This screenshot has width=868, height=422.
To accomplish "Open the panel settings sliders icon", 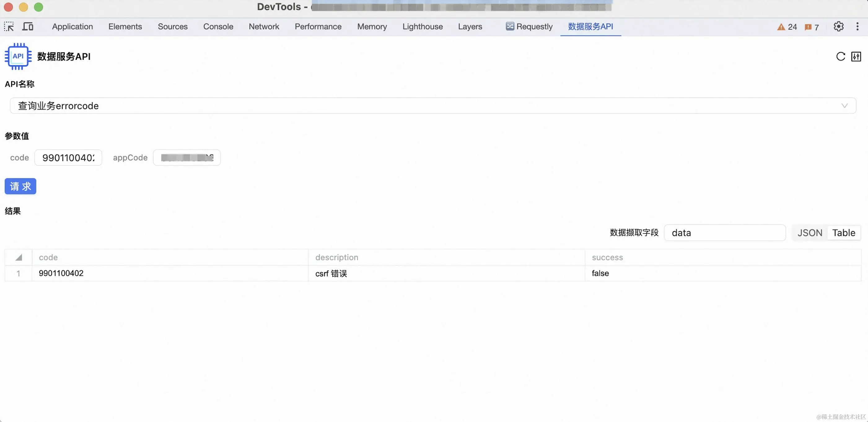I will [856, 56].
